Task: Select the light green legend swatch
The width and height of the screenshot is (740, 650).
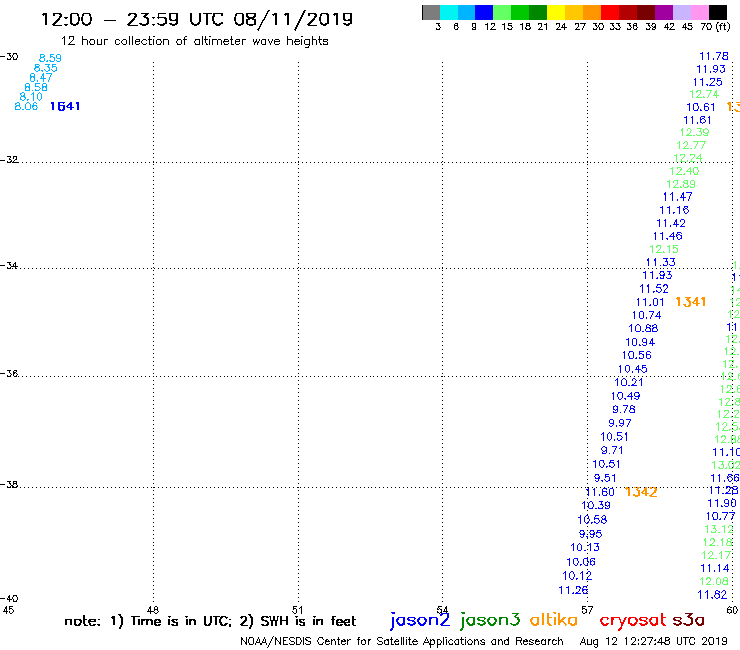Action: 502,12
